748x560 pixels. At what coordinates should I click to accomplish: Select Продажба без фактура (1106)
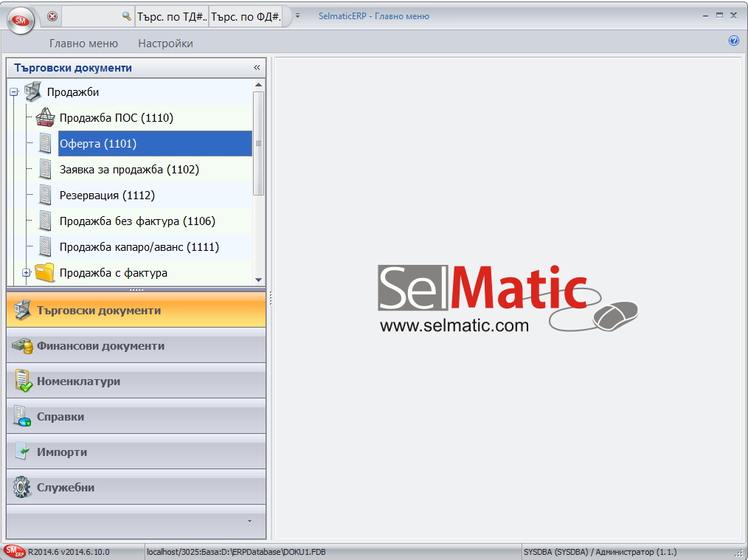click(x=137, y=221)
